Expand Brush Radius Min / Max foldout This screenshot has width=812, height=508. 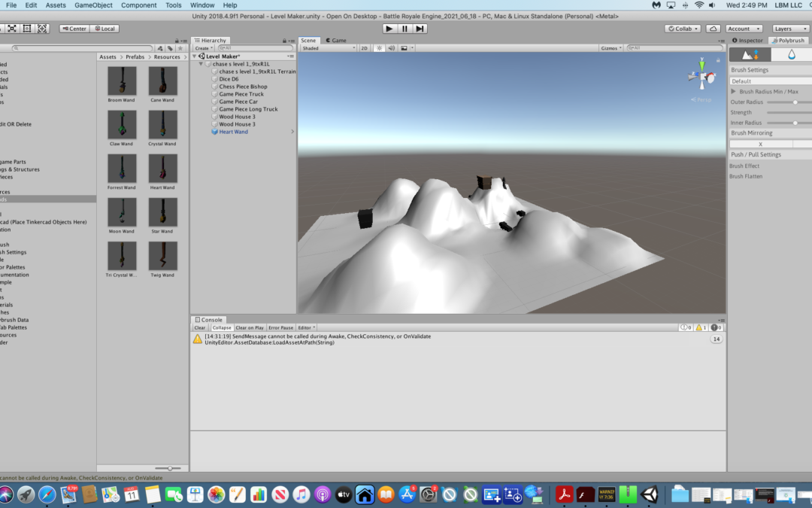733,91
